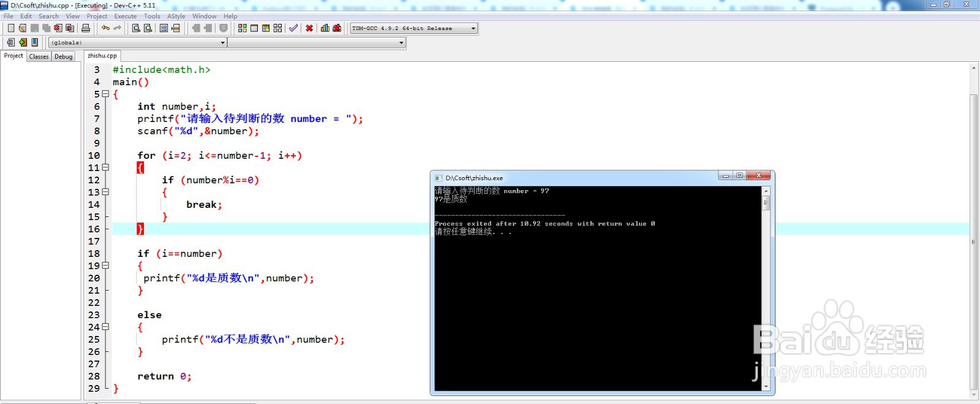Click the Compile (four colored squares) icon
The height and width of the screenshot is (404, 980).
[243, 28]
